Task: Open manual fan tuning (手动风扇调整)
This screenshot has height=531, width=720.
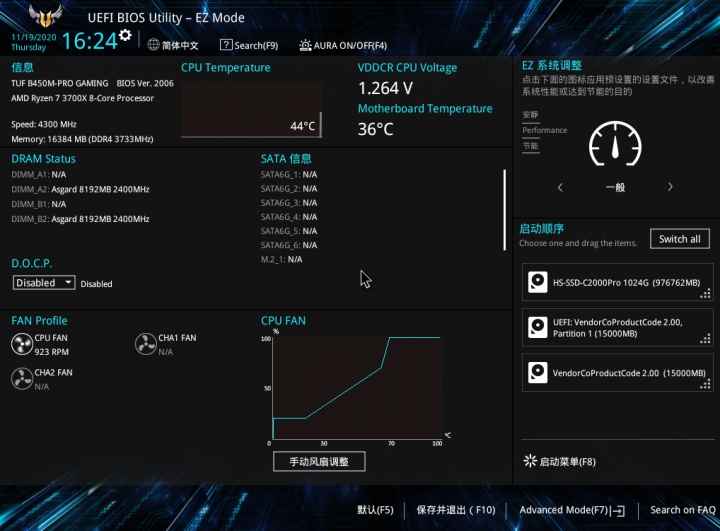Action: coord(319,461)
